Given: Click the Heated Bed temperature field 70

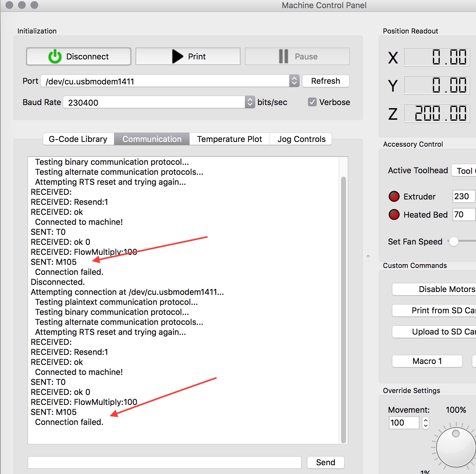Looking at the screenshot, I should pos(464,214).
